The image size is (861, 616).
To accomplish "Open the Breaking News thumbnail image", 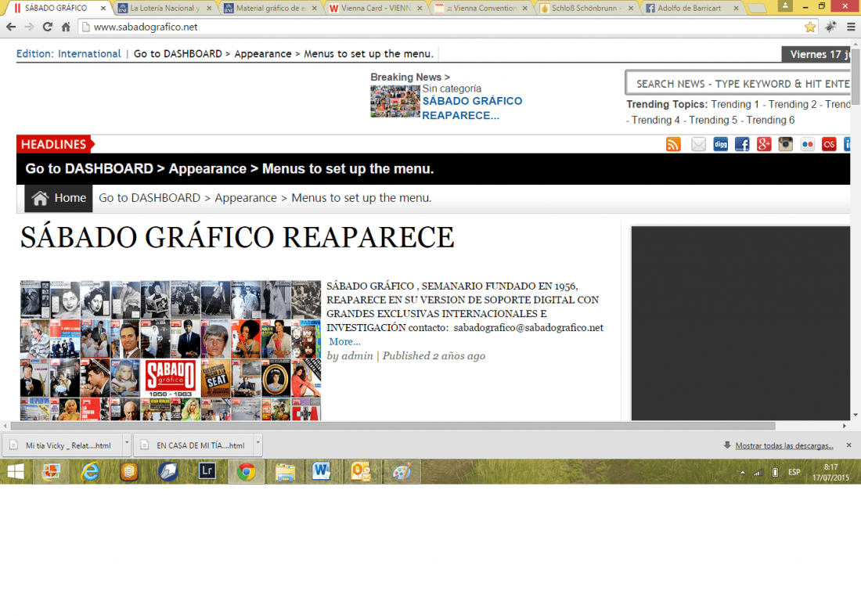I will (x=395, y=101).
